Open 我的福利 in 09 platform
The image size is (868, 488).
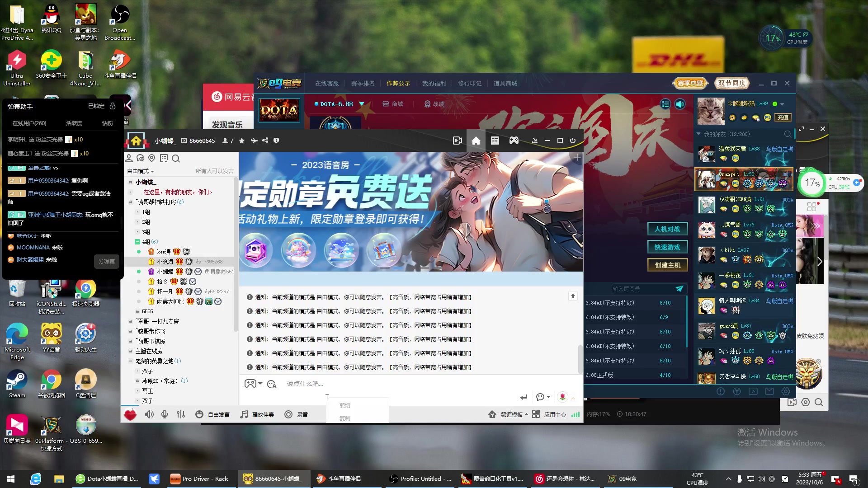[x=434, y=84]
